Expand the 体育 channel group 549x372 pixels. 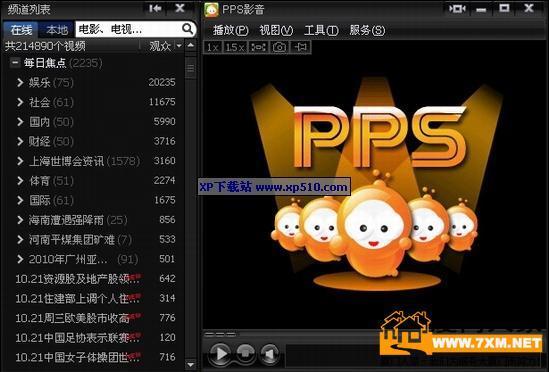coord(20,181)
